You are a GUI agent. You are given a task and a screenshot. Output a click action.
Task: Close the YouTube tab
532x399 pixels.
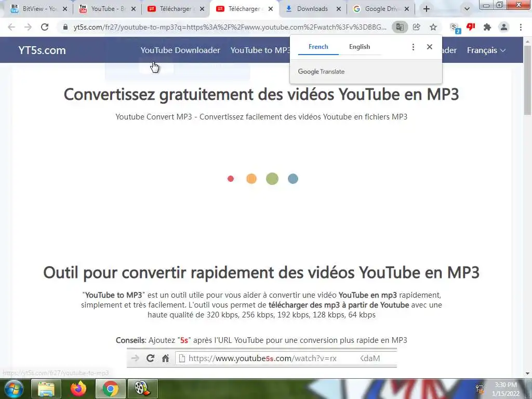pos(134,9)
